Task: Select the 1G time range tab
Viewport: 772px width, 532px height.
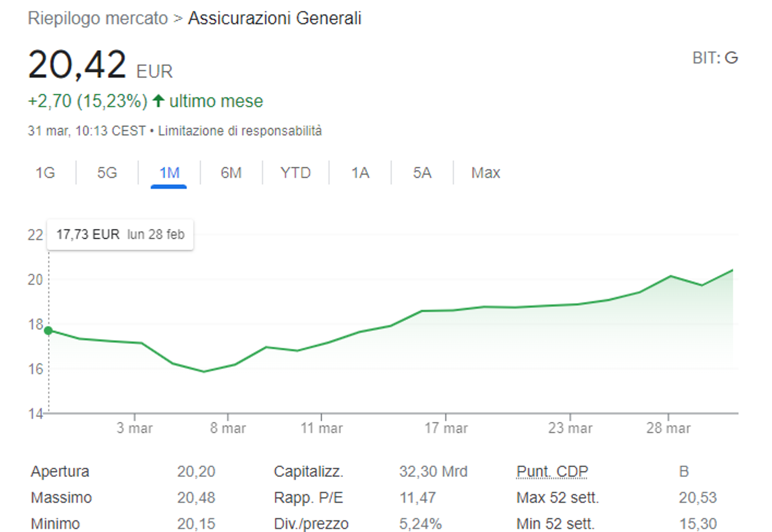Action: click(x=45, y=173)
